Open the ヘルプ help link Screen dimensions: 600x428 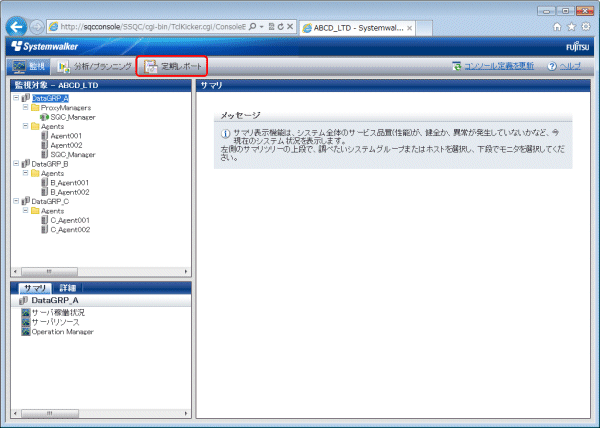coord(570,66)
